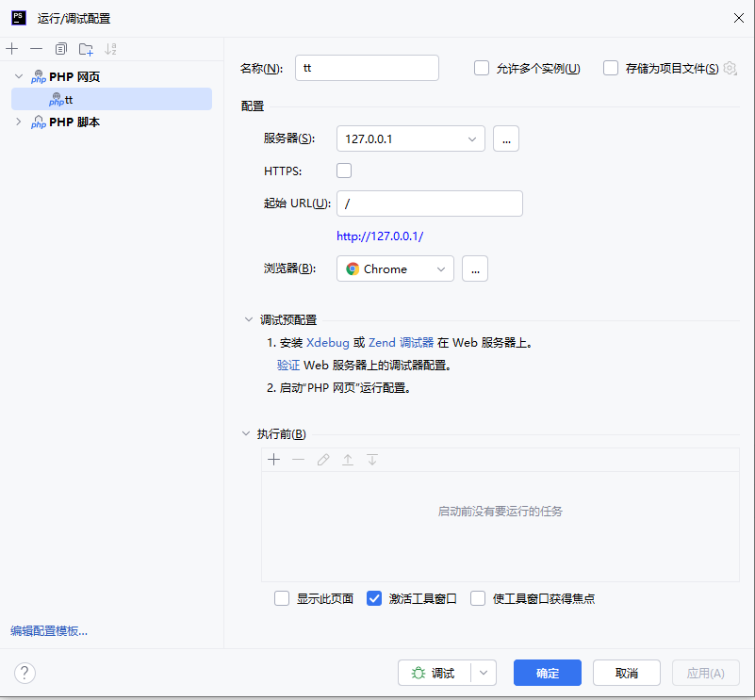Viewport: 755px width, 700px height.
Task: Collapse the PHP 网页 tree node
Action: click(x=19, y=76)
